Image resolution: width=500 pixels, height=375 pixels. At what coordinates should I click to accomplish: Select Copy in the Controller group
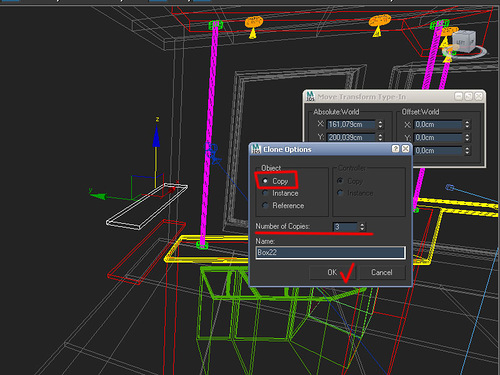click(x=340, y=181)
